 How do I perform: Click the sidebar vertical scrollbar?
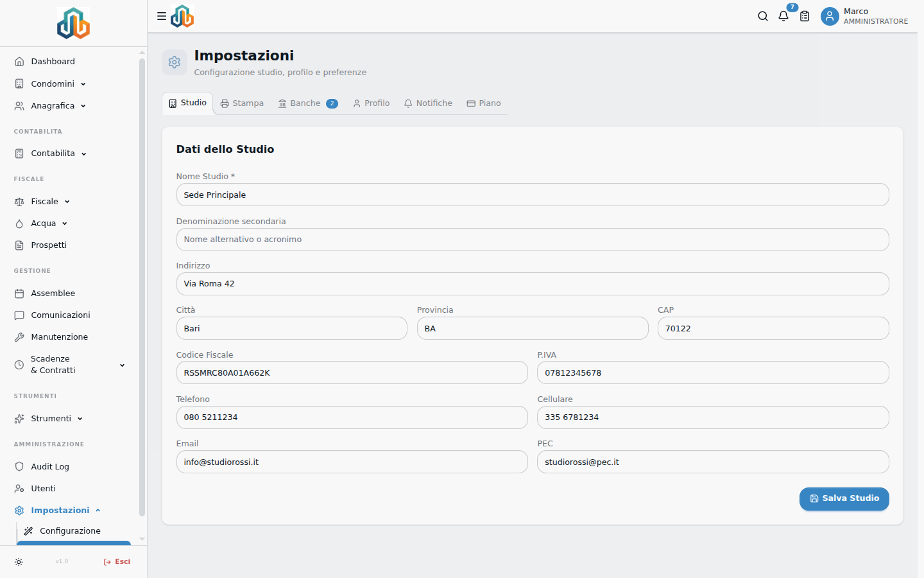[x=142, y=288]
